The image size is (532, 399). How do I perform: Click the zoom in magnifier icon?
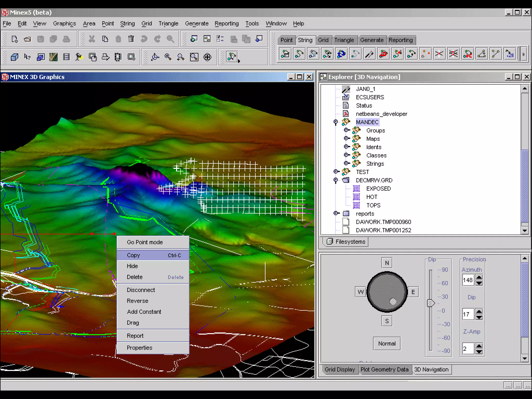[x=168, y=57]
